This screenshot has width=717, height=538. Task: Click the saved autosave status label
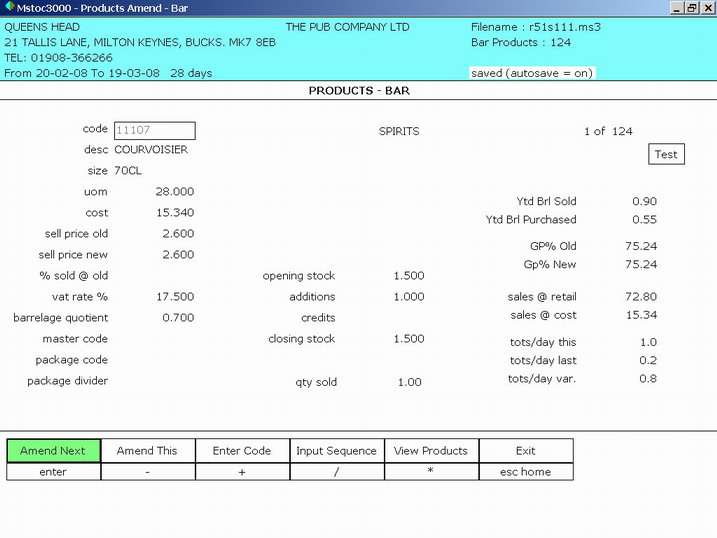pyautogui.click(x=530, y=73)
